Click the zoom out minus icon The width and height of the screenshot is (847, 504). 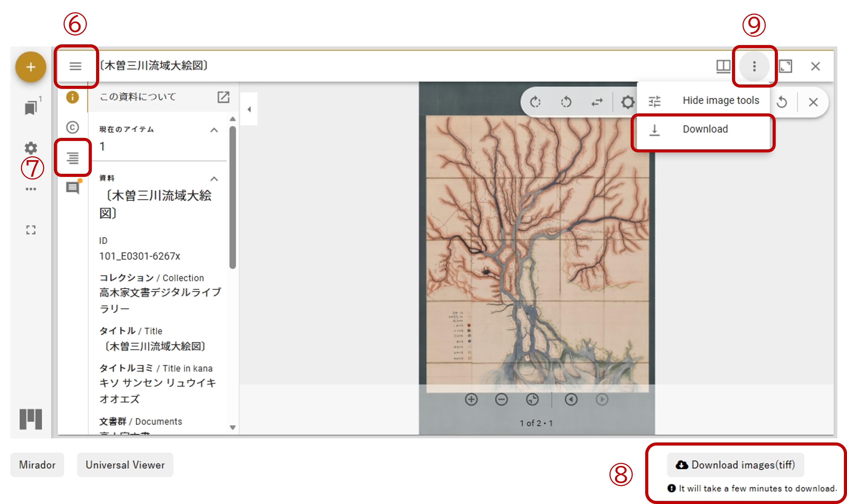coord(501,399)
